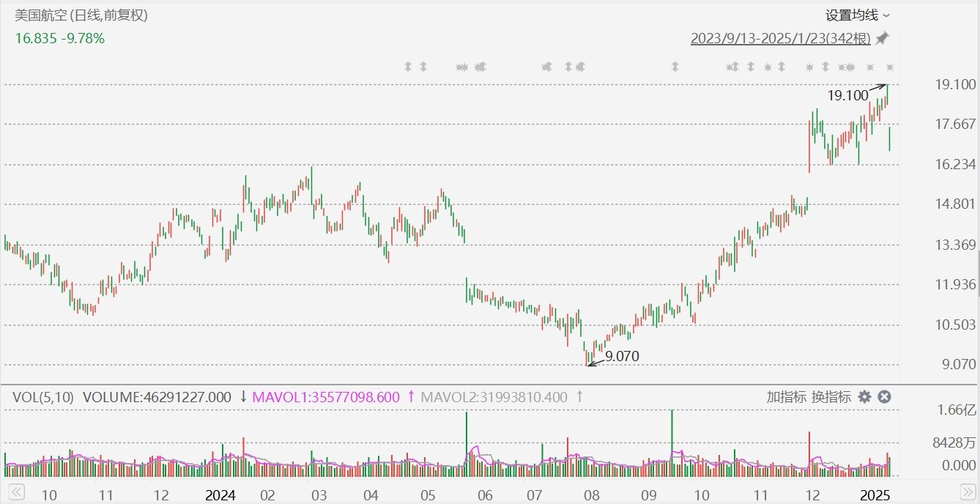The image size is (980, 504).
Task: Close the volume indicator panel
Action: [x=884, y=396]
